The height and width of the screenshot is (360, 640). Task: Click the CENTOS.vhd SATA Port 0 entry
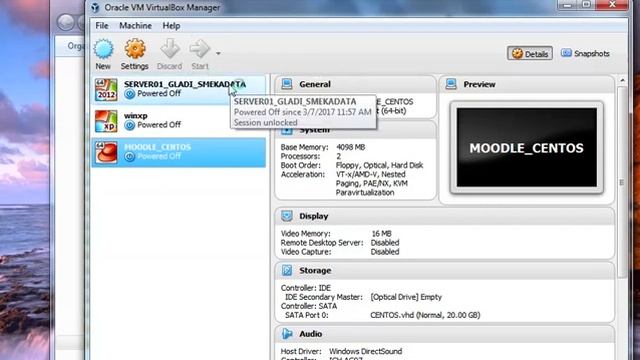[425, 315]
